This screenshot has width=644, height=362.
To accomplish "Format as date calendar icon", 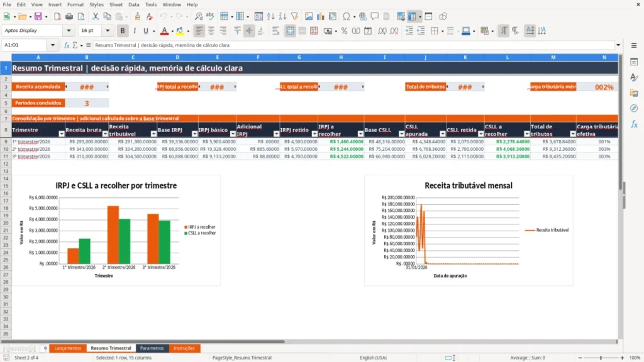I will [x=368, y=31].
